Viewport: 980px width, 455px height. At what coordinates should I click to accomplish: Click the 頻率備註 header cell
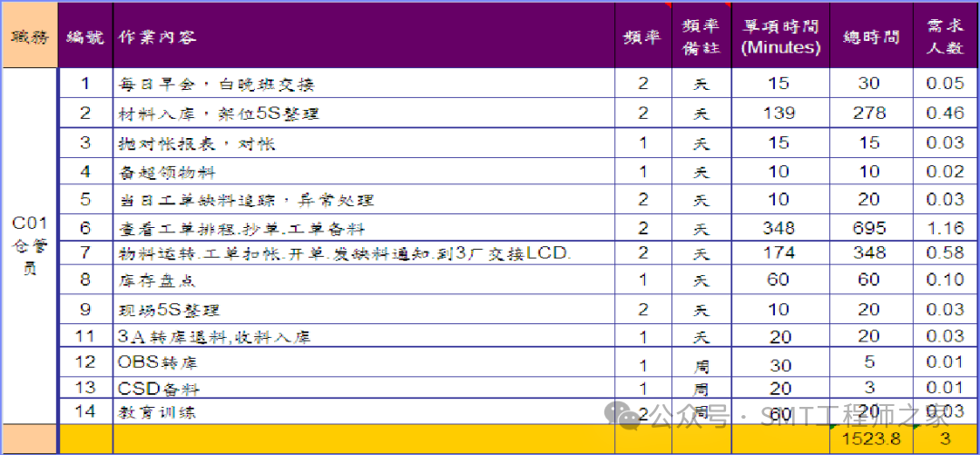pos(701,37)
